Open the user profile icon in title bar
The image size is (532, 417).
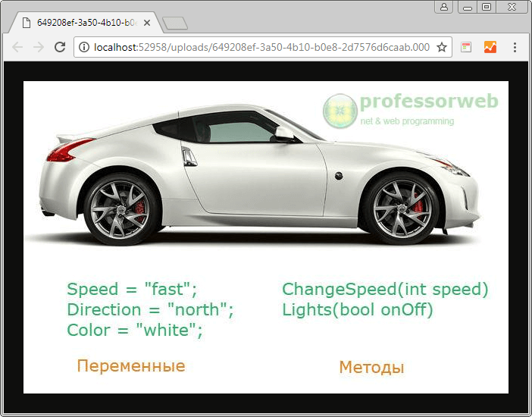pos(444,7)
